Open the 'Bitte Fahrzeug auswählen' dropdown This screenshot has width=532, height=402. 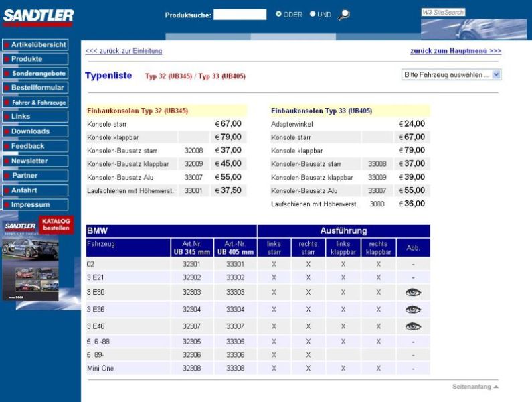coord(452,75)
